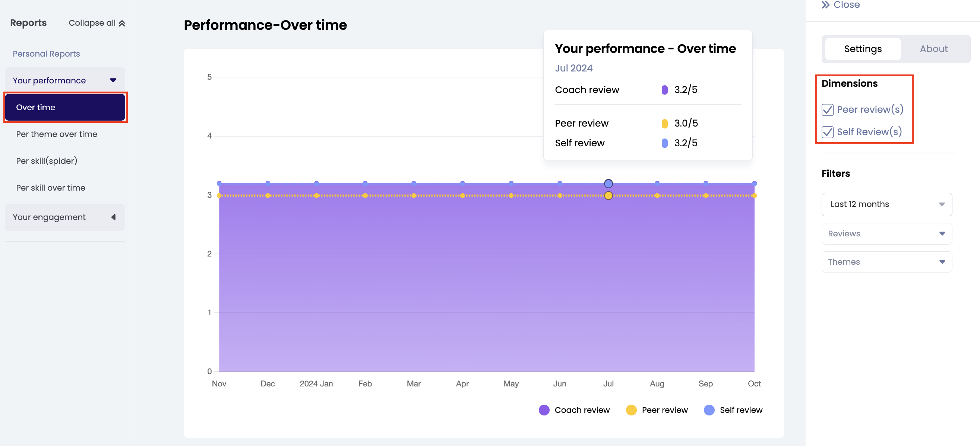This screenshot has height=446, width=980.
Task: Click the Collapse all double-chevron icon
Action: [x=122, y=23]
